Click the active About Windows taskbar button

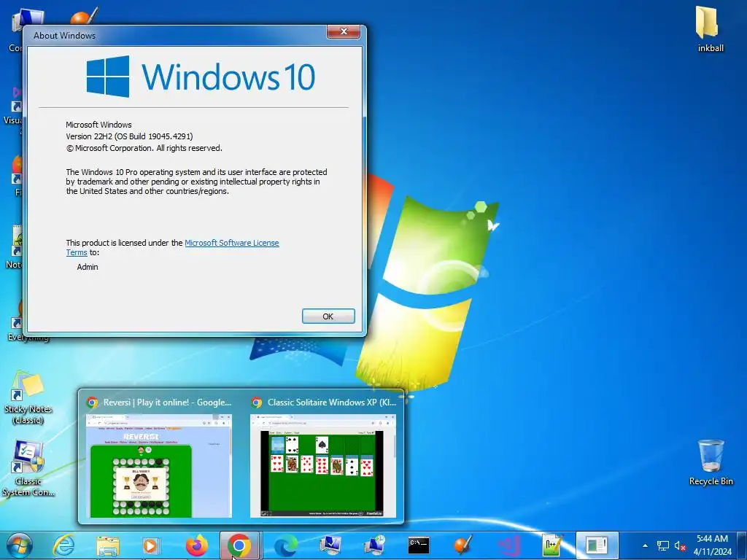click(x=597, y=545)
